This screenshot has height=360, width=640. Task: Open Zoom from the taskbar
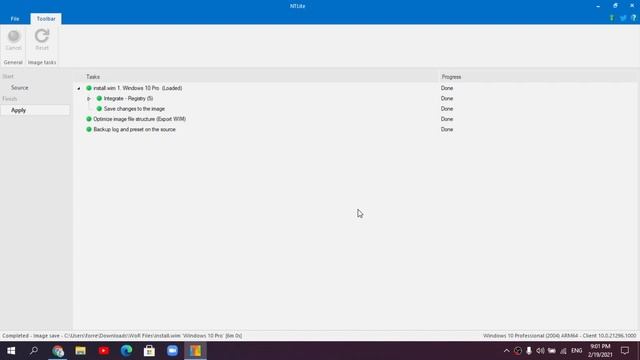point(172,351)
